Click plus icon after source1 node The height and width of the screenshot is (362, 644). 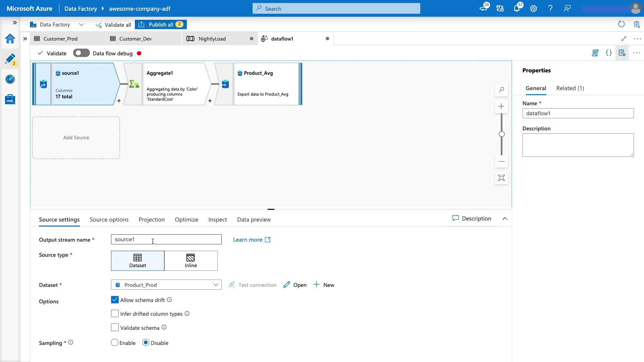(119, 101)
